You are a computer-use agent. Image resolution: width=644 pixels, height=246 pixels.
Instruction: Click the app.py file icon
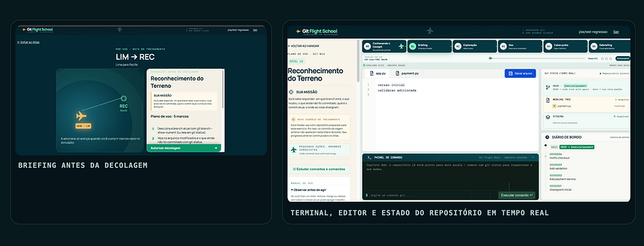372,73
